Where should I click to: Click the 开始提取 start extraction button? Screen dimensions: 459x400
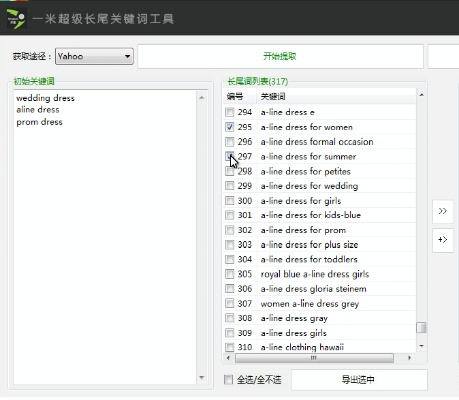[x=280, y=56]
